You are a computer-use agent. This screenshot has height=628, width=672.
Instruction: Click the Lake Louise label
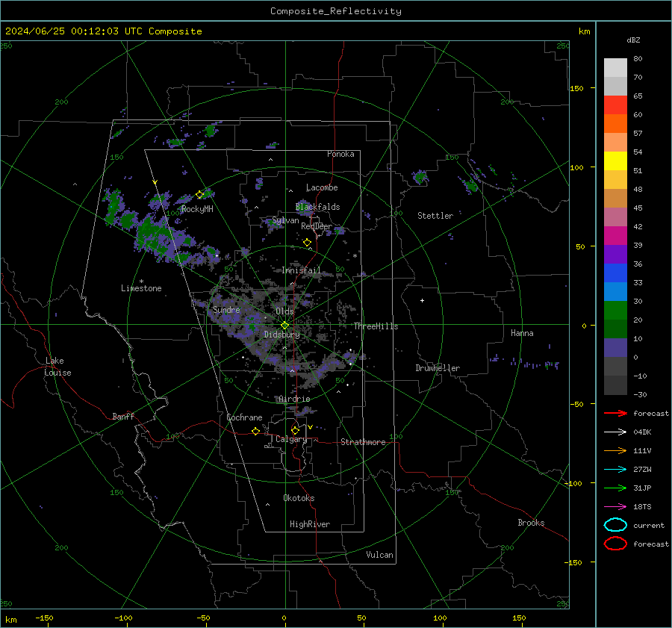(57, 367)
